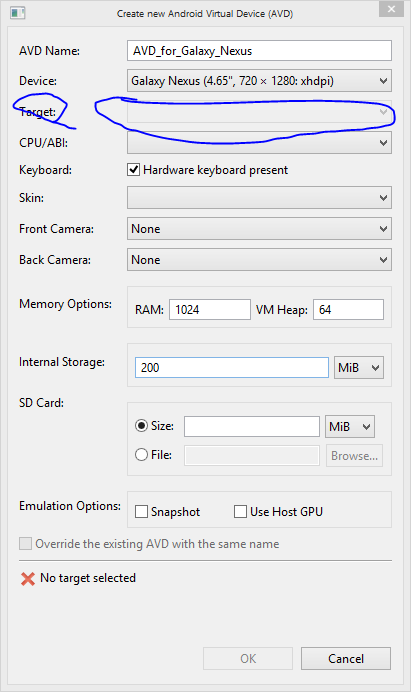
Task: Enable the Snapshot emulation option
Action: pos(141,511)
